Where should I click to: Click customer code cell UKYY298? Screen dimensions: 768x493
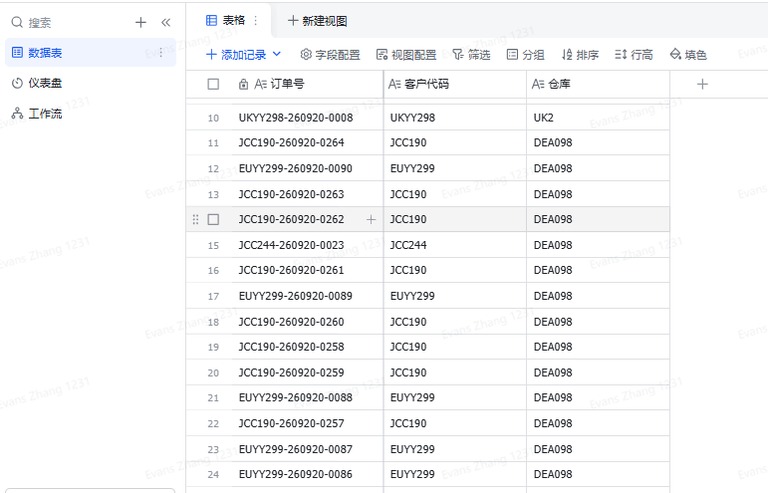pyautogui.click(x=455, y=117)
